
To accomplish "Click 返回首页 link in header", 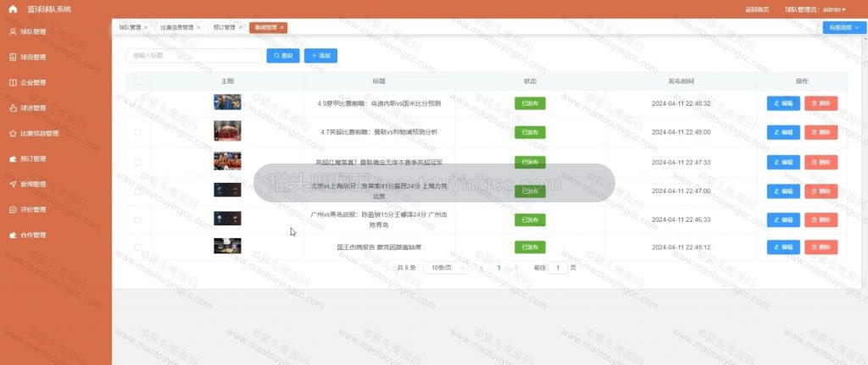I will click(x=757, y=9).
